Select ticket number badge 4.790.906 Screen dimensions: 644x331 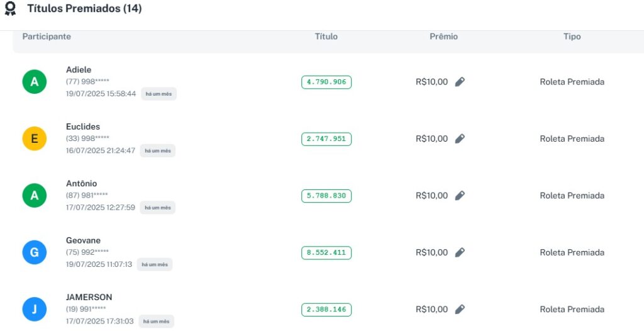point(326,82)
